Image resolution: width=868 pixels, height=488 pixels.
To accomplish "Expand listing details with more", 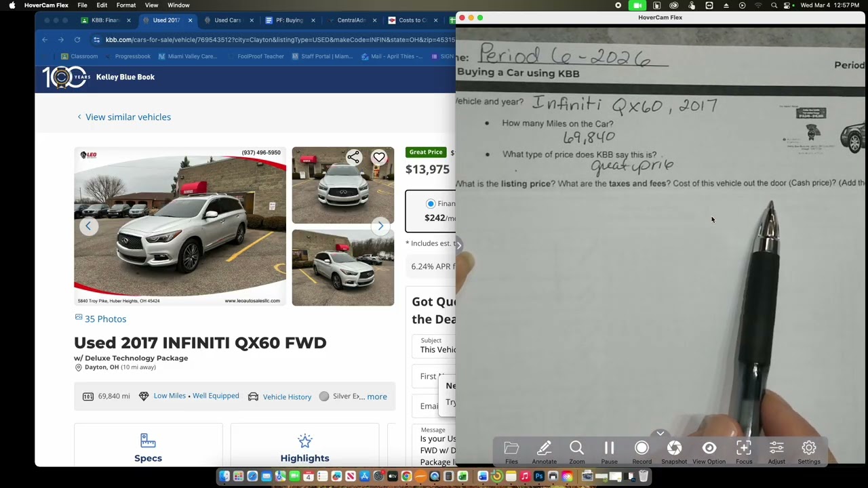I will 377,396.
